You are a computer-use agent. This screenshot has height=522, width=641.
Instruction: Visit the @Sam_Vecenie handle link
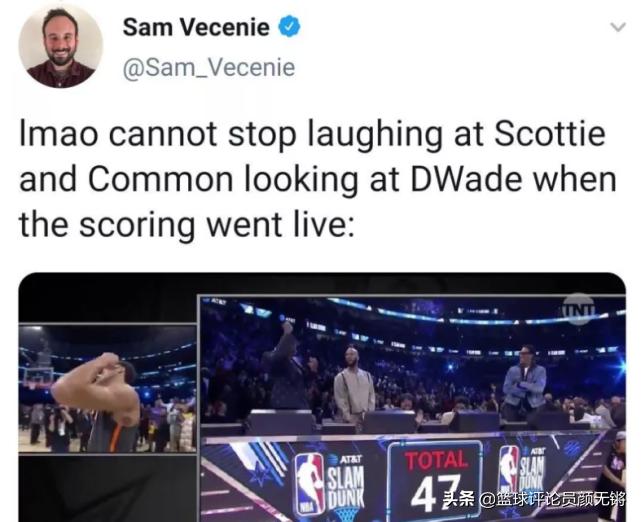pyautogui.click(x=209, y=67)
